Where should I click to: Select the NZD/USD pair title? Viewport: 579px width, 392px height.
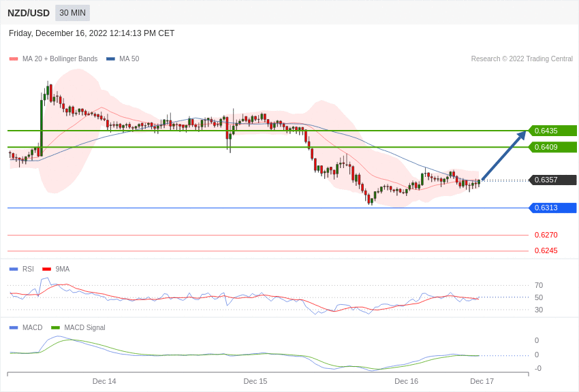pos(29,13)
